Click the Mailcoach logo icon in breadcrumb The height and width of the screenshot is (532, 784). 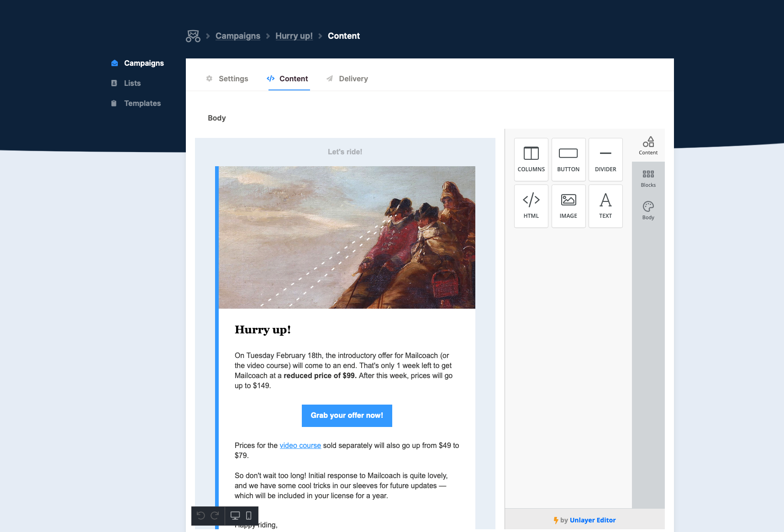[x=193, y=36]
